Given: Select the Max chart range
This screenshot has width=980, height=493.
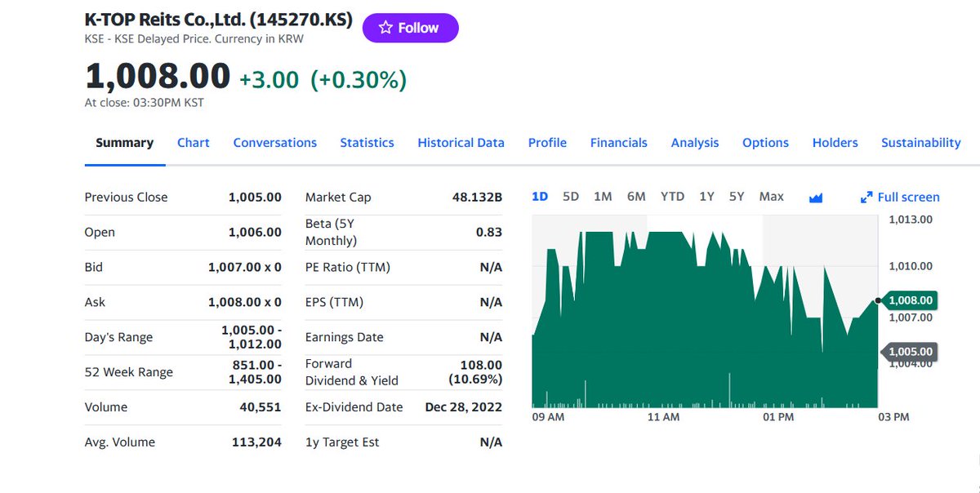Looking at the screenshot, I should (771, 197).
